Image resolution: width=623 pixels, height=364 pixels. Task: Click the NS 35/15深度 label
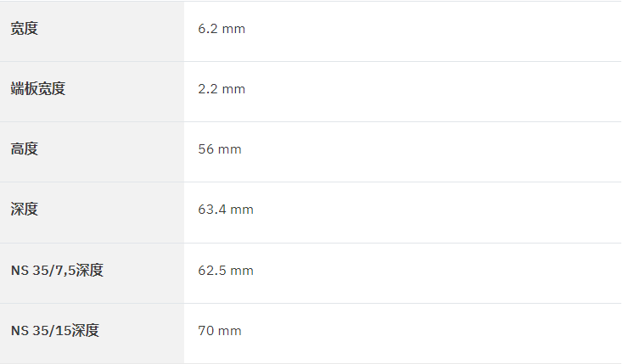(x=55, y=330)
